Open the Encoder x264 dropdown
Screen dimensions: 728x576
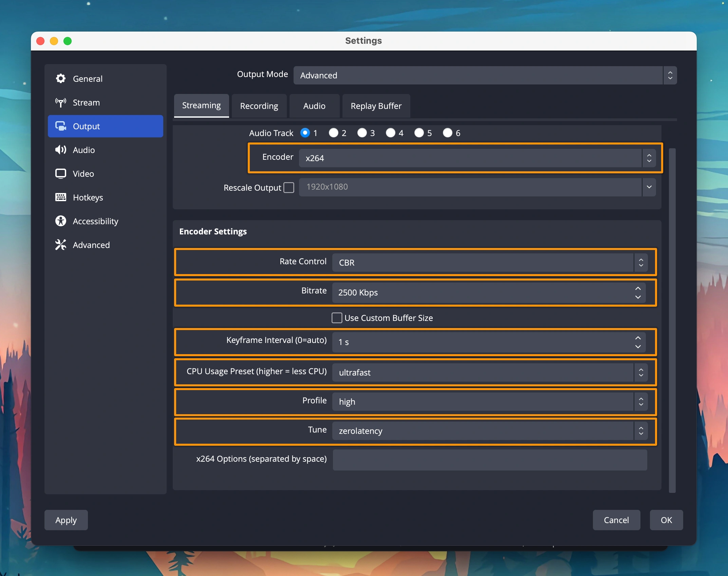pos(477,158)
